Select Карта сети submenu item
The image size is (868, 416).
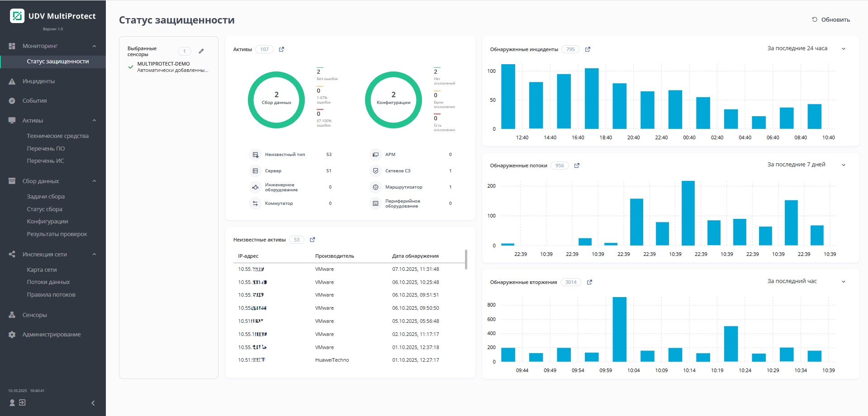42,270
